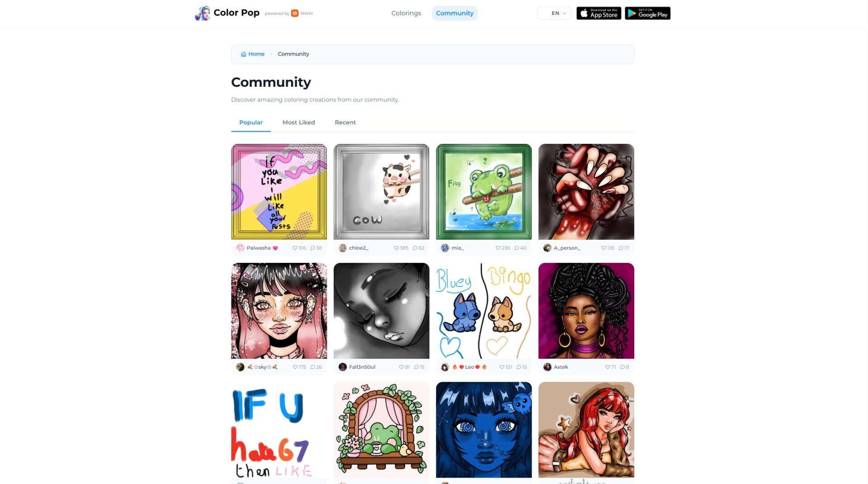Click the MWM orange logo icon
868x484 pixels.
coord(295,13)
